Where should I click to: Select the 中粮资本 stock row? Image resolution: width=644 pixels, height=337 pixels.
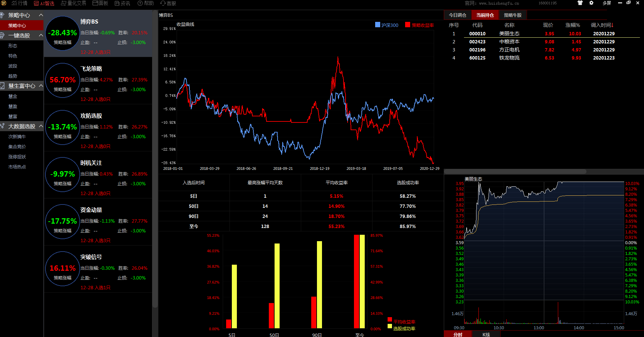pyautogui.click(x=509, y=42)
